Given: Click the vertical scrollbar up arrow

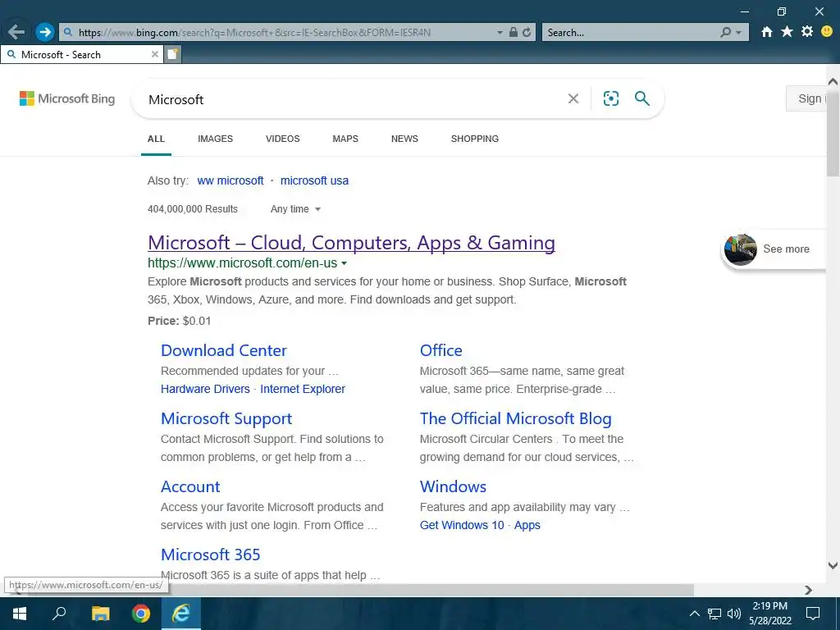Looking at the screenshot, I should (833, 81).
